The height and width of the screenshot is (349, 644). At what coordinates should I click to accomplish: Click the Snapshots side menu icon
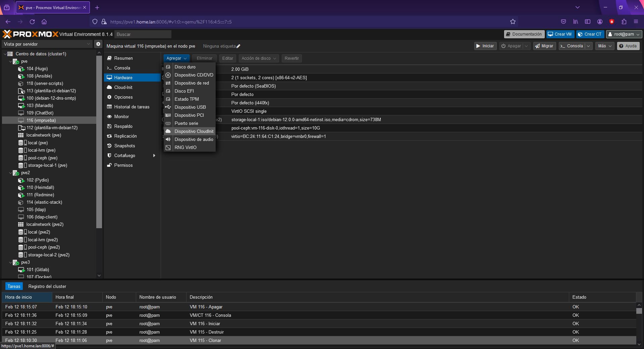(x=109, y=146)
